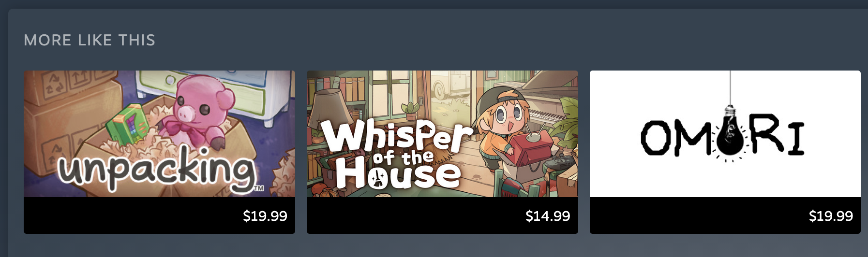Click the 'unpacking' logo text
868x257 pixels.
tap(158, 170)
